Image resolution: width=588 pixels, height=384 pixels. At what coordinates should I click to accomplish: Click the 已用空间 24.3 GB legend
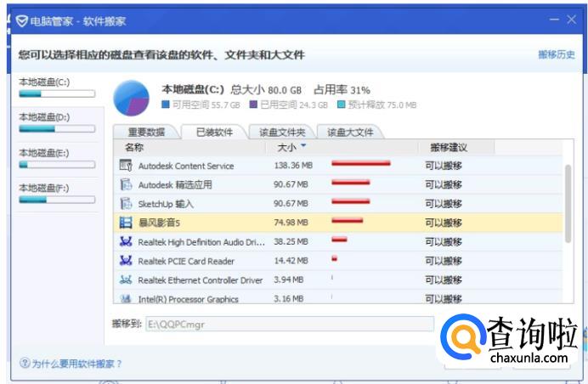pyautogui.click(x=289, y=104)
